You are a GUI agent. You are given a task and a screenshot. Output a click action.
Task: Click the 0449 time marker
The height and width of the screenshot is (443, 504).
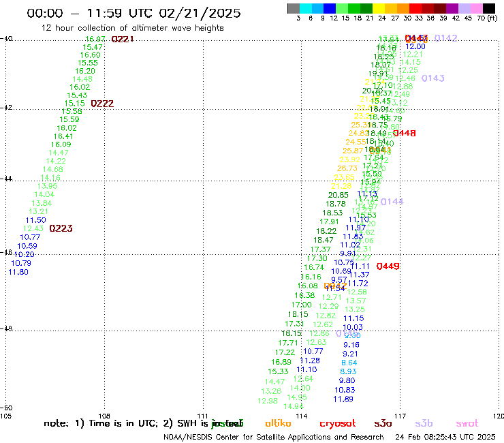click(x=388, y=266)
